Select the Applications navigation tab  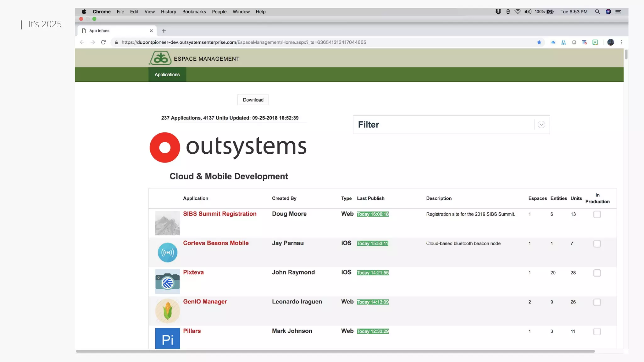click(x=167, y=74)
